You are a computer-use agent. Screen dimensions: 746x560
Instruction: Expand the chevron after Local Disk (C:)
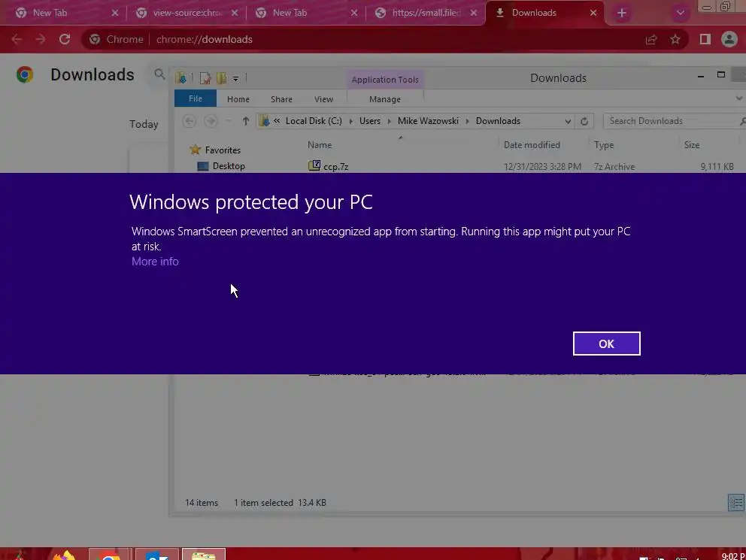point(350,121)
